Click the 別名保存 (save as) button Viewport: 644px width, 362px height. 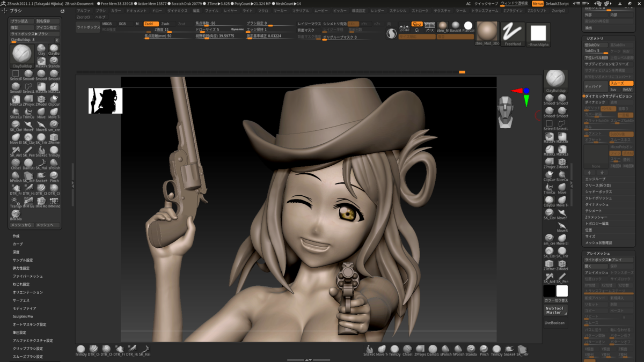click(x=48, y=21)
